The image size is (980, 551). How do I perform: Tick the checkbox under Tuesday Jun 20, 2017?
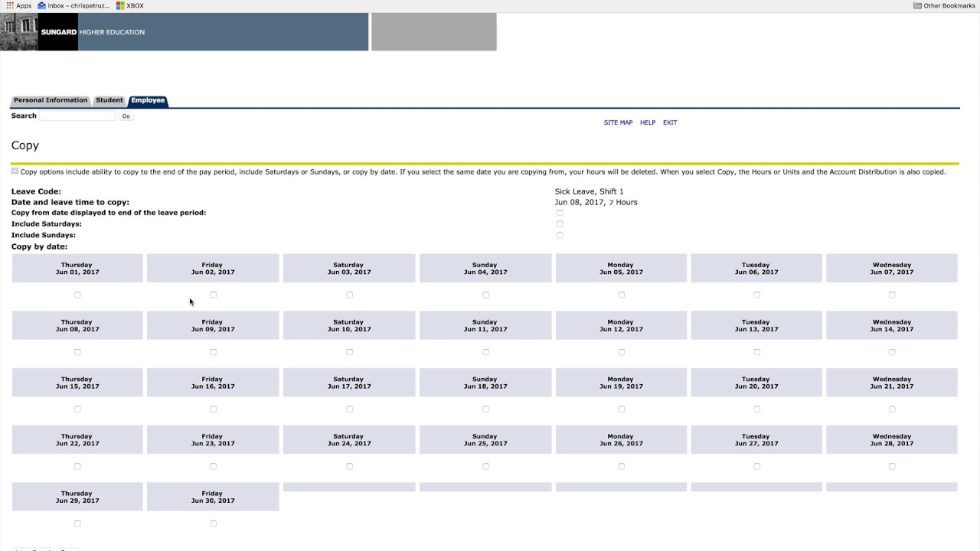click(x=757, y=409)
